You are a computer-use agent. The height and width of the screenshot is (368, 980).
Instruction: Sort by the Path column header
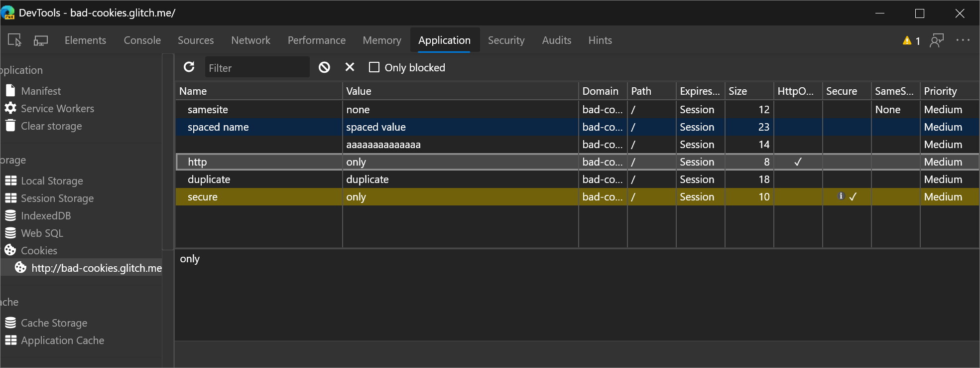pos(651,91)
